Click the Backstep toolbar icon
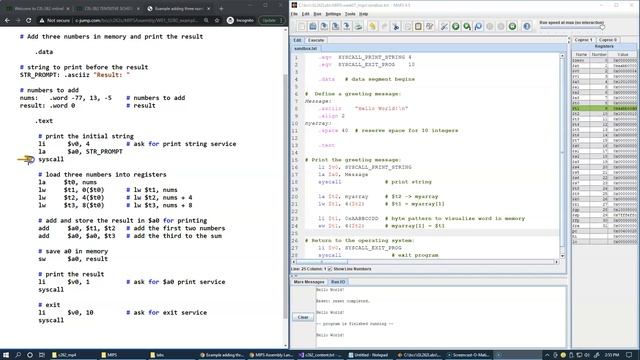 pos(478,27)
